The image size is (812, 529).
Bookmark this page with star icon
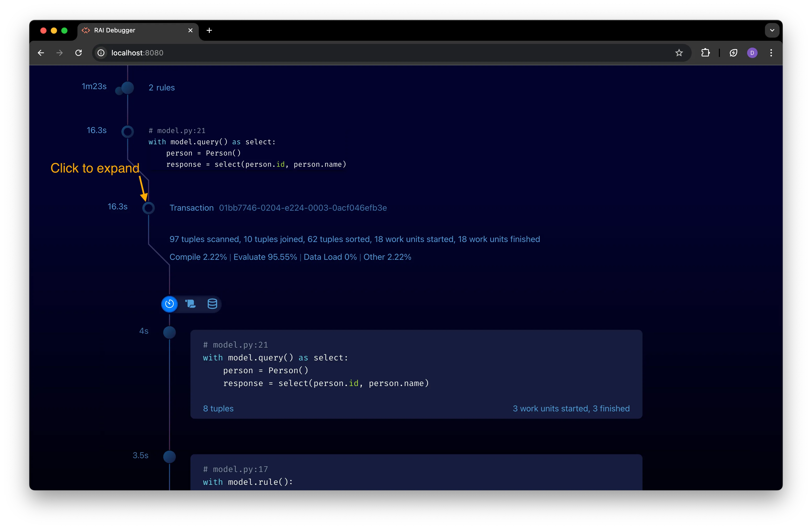(x=679, y=53)
